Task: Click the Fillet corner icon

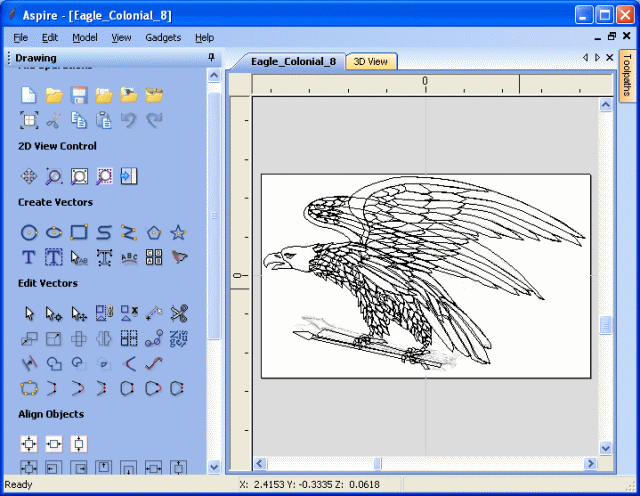Action: (129, 363)
